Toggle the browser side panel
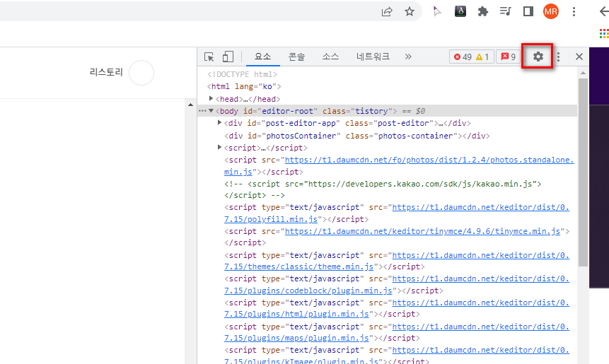The height and width of the screenshot is (364, 609). pyautogui.click(x=528, y=11)
